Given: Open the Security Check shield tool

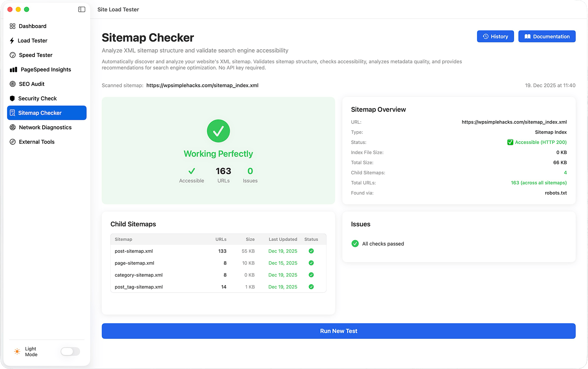Looking at the screenshot, I should (x=12, y=98).
